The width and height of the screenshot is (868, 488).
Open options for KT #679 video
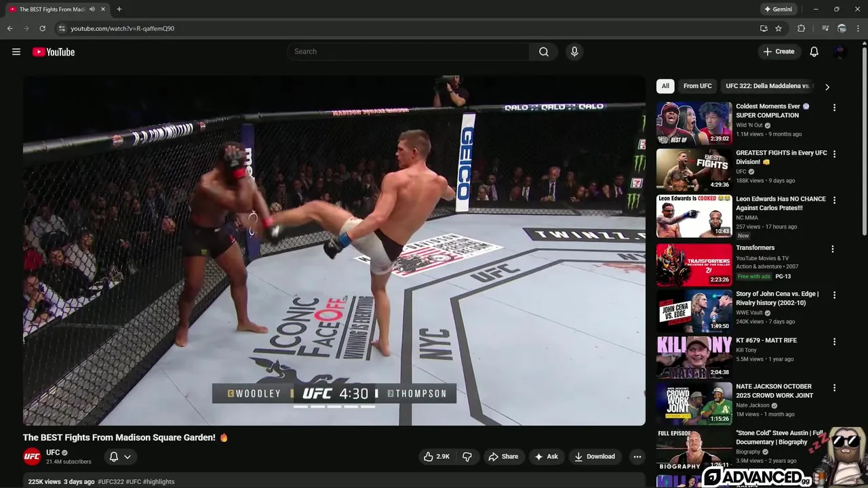pos(833,341)
